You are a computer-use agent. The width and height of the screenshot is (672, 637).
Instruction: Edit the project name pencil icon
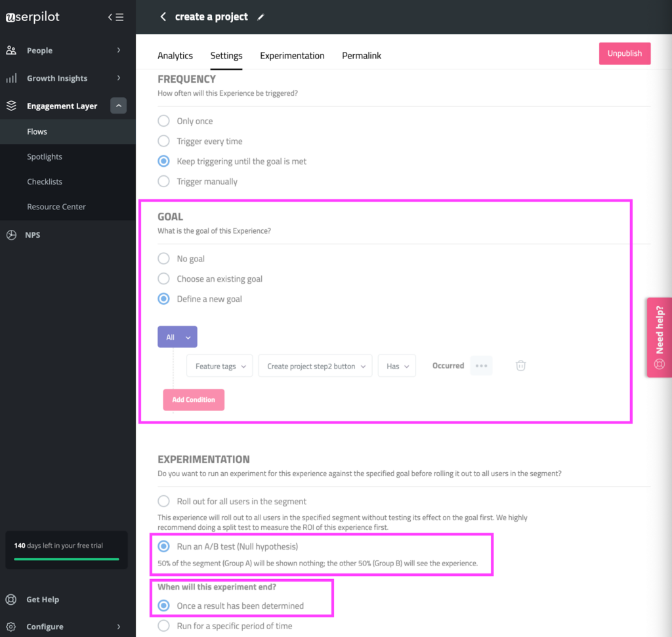(x=261, y=17)
